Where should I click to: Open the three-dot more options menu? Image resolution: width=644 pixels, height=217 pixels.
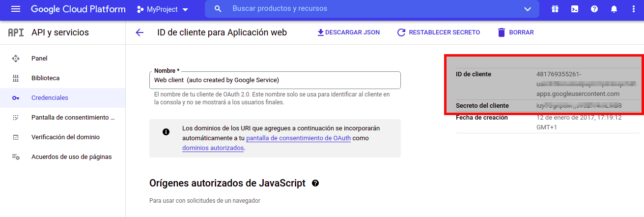point(633,9)
